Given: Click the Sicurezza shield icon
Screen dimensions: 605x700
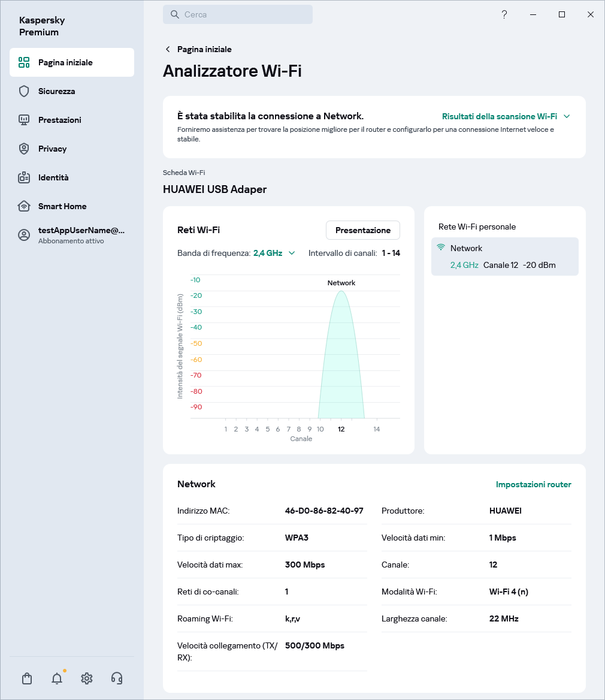Looking at the screenshot, I should [x=24, y=91].
